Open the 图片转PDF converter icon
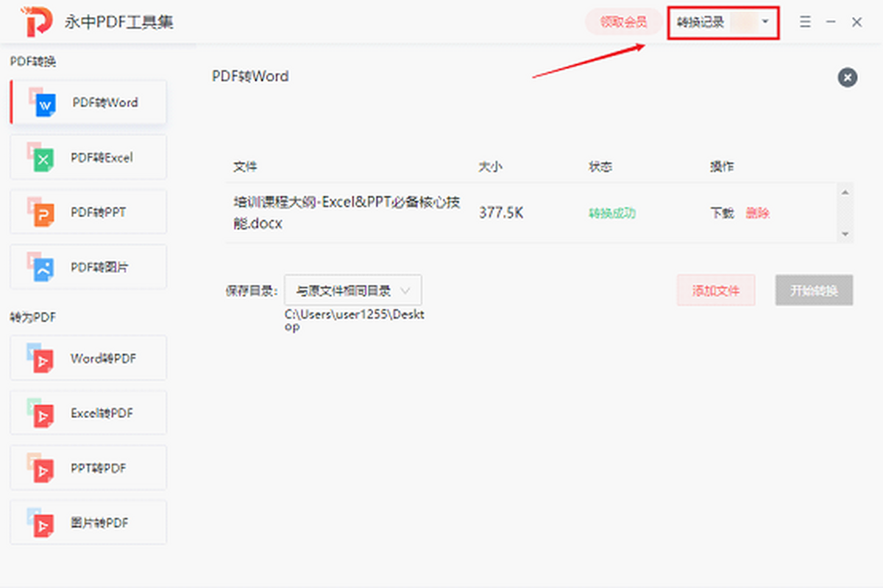Screen dimensions: 883x588 tap(42, 523)
